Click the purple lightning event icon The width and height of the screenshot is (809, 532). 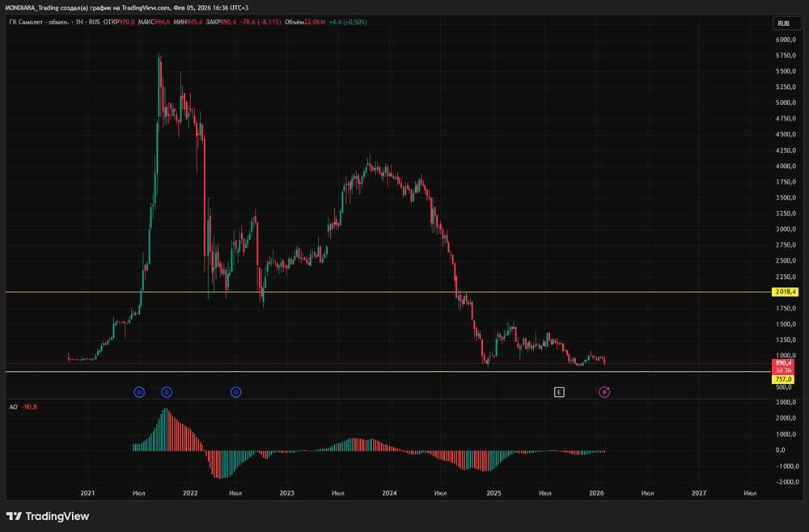(x=604, y=392)
